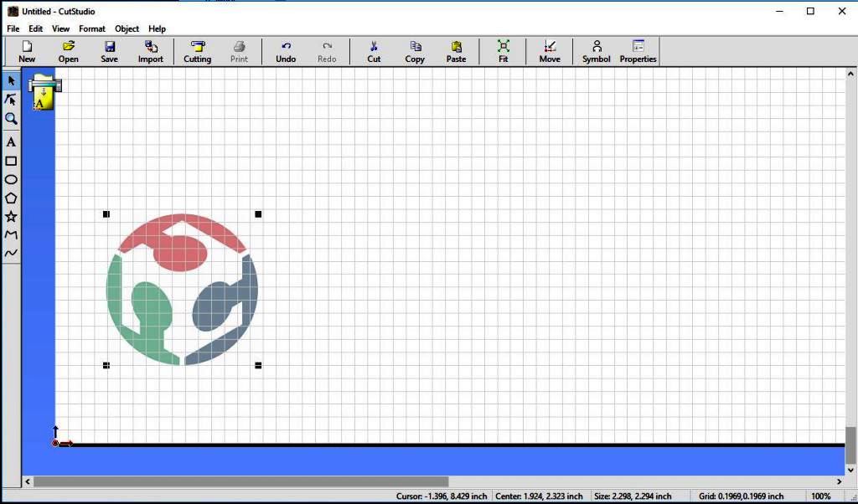Click the horizontal scrollbar thumb

click(240, 481)
